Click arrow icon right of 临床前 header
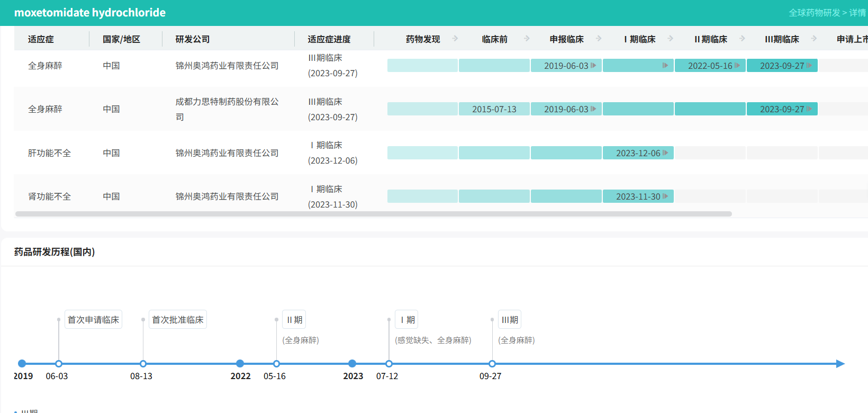This screenshot has height=413, width=868. (x=527, y=39)
